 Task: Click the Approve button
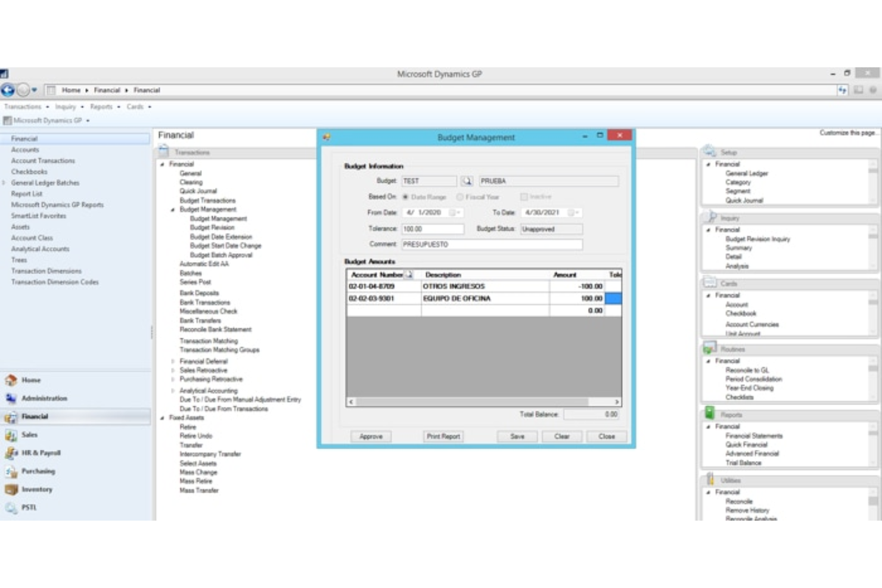point(371,437)
